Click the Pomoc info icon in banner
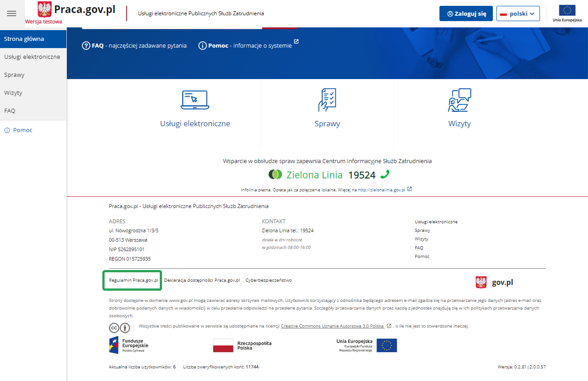The image size is (588, 381). [x=202, y=45]
